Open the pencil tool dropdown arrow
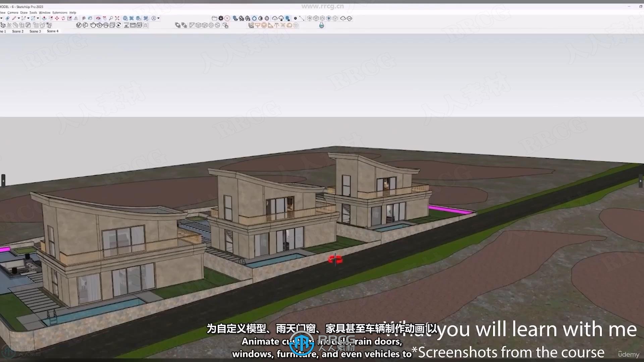Screen dimensions: 644x362 click(x=19, y=18)
